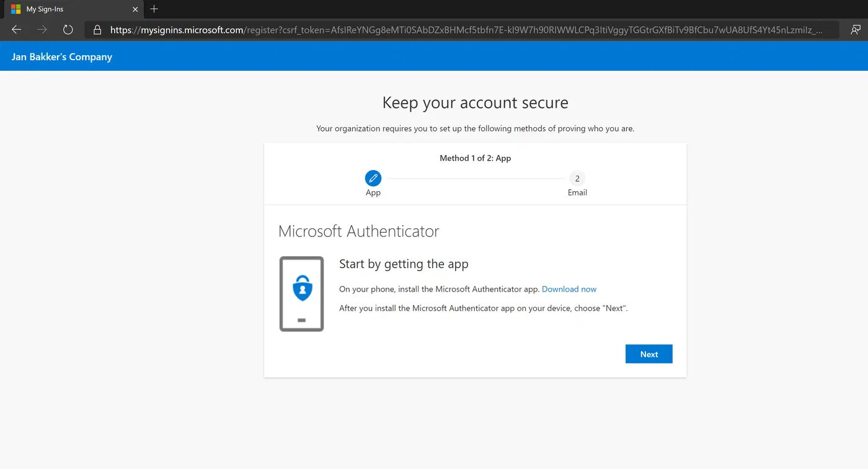The width and height of the screenshot is (868, 469).
Task: Click the Start by getting the app text
Action: [404, 264]
